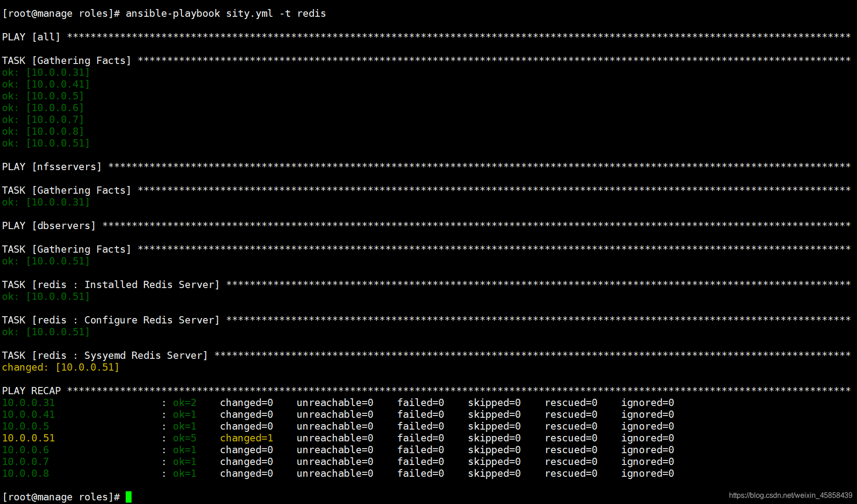Click 'skipped=0' in the 10.0.0.5 row
The width and height of the screenshot is (857, 504).
495,426
